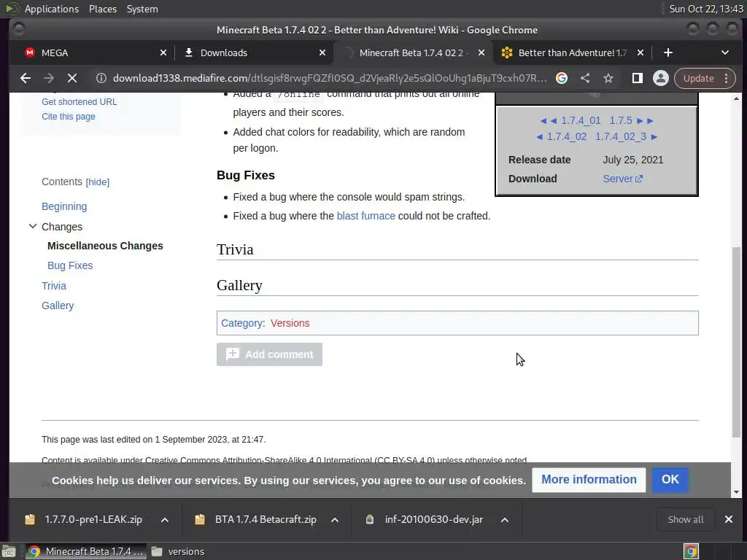
Task: Go to version 1.7.5
Action: [621, 121]
